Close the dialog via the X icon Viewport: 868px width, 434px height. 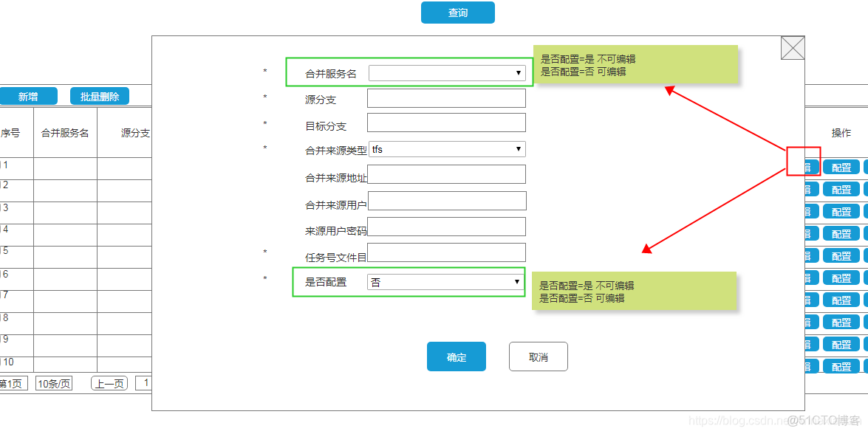792,48
